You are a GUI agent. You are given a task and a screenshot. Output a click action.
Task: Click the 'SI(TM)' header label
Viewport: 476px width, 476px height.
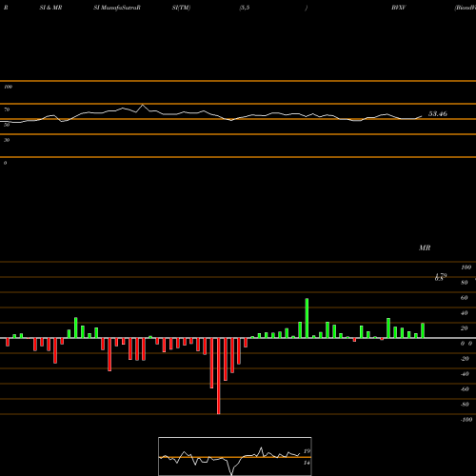tap(181, 8)
